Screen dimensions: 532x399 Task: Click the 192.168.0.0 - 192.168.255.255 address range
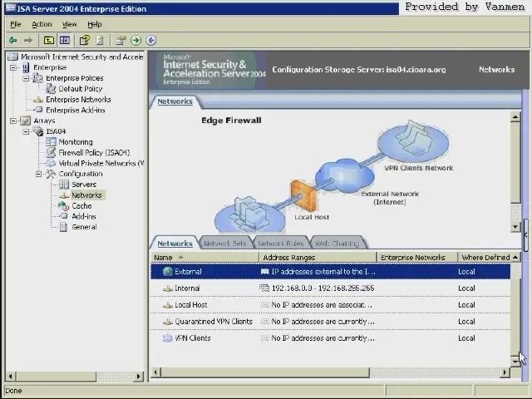pos(323,288)
